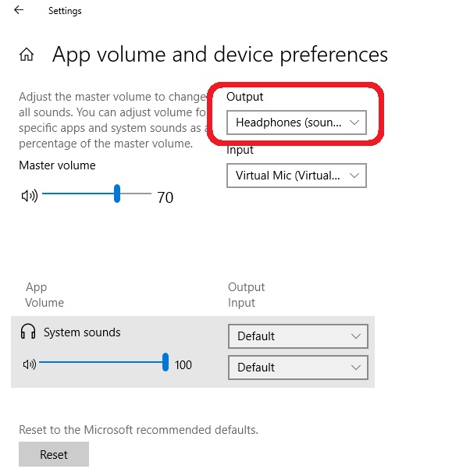This screenshot has height=476, width=470.
Task: Expand System sounds input Default dropdown
Action: [x=298, y=368]
